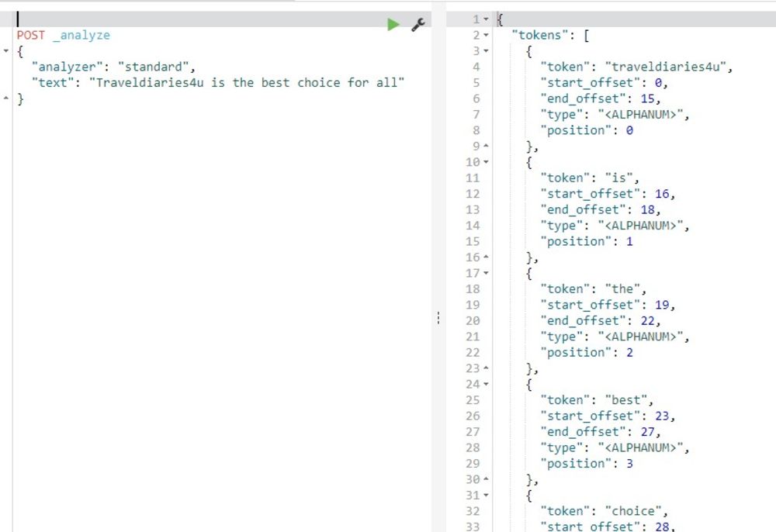This screenshot has width=776, height=532.
Task: Click the "text" key in request
Action: 53,82
